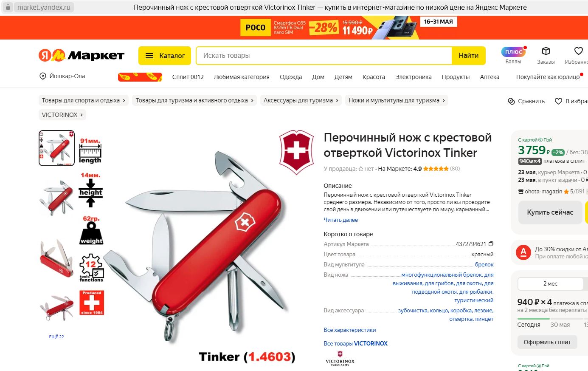Viewport: 588px width, 371px height.
Task: Show more thumbnails via ЕЩЁ 22
Action: click(56, 337)
